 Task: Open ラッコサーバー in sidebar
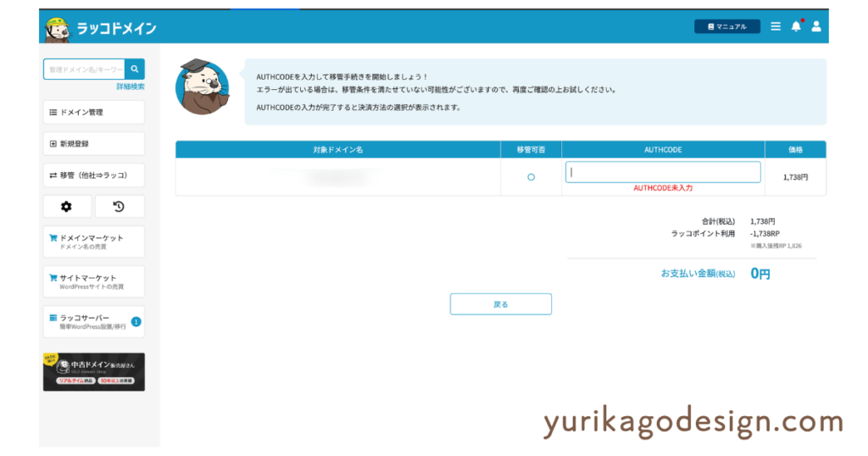pos(94,321)
